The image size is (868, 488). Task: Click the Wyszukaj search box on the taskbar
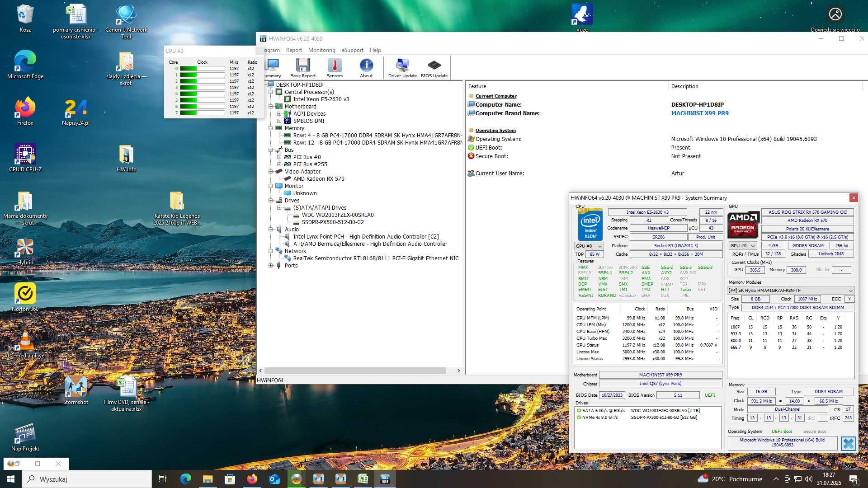(87, 479)
